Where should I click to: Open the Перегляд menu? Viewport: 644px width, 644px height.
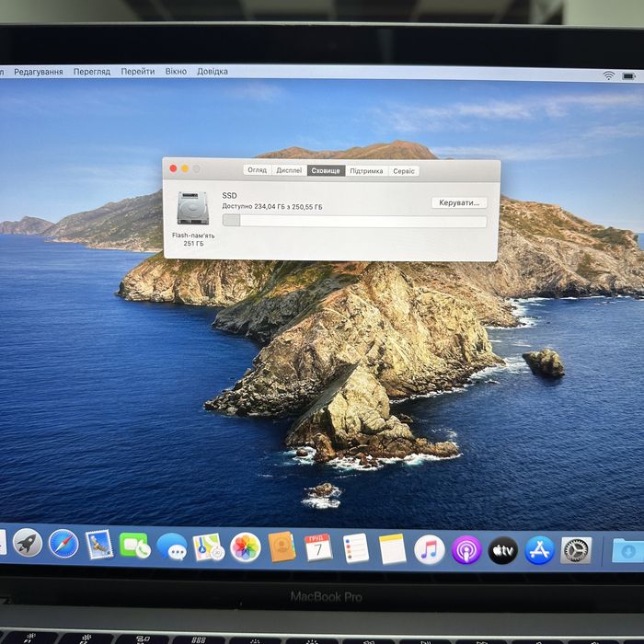(x=92, y=72)
